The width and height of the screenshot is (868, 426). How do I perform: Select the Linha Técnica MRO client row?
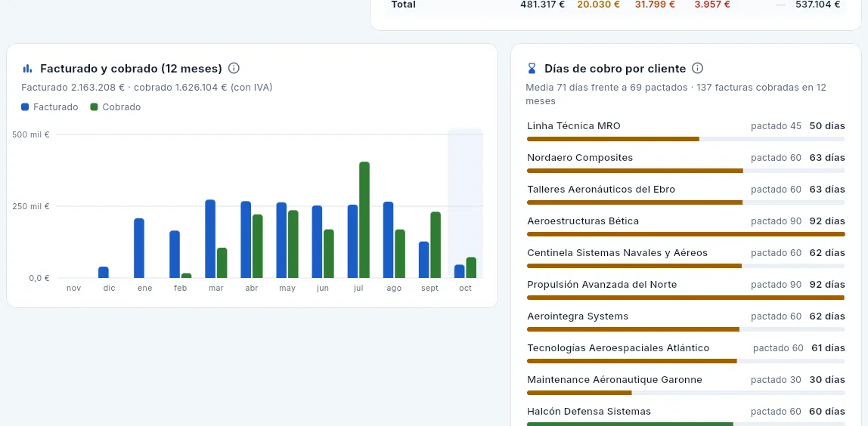[x=686, y=131]
